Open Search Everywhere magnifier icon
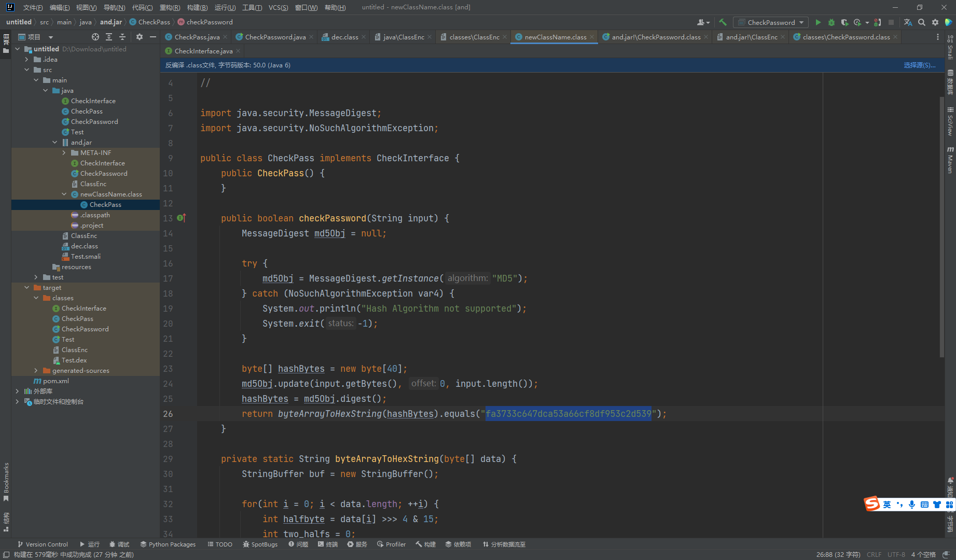 922,22
